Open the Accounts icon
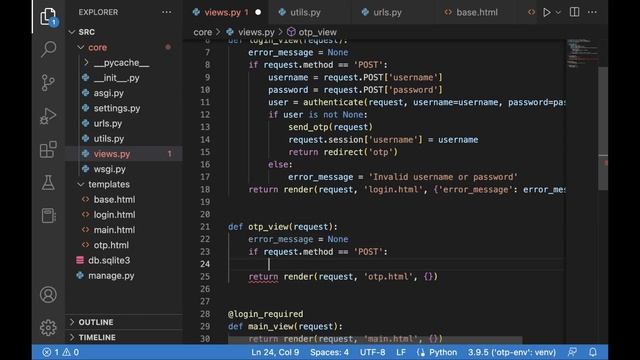 coord(48,294)
